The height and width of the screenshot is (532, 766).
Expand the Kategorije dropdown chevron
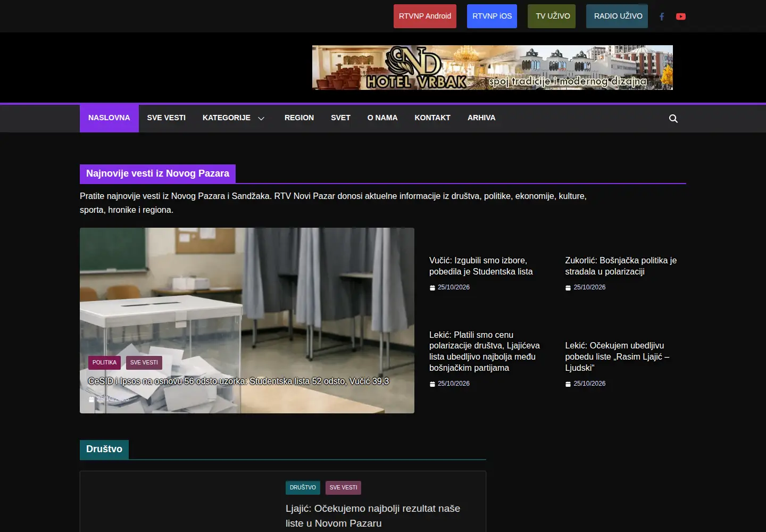[261, 118]
